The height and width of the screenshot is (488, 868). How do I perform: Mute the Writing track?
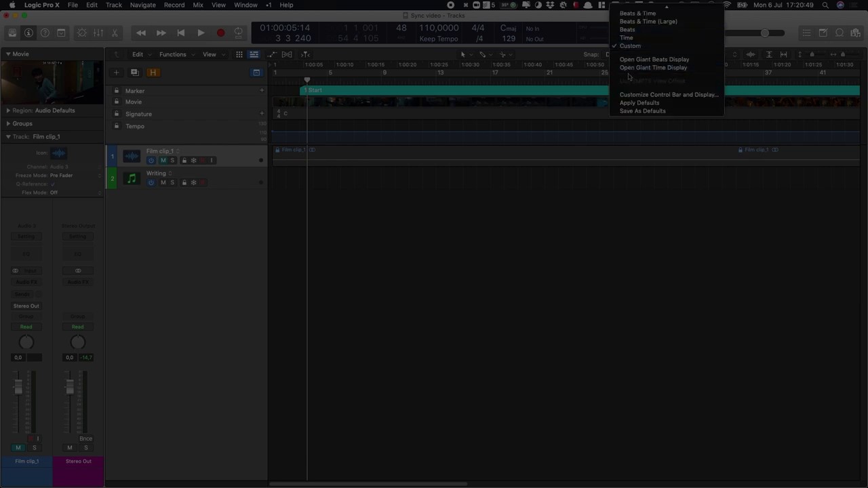click(163, 182)
